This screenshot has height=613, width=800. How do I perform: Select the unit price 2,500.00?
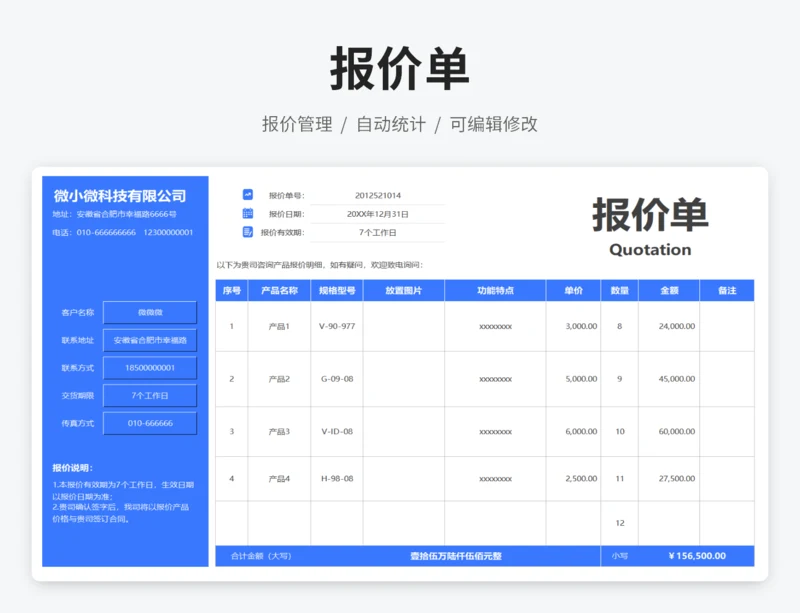573,478
